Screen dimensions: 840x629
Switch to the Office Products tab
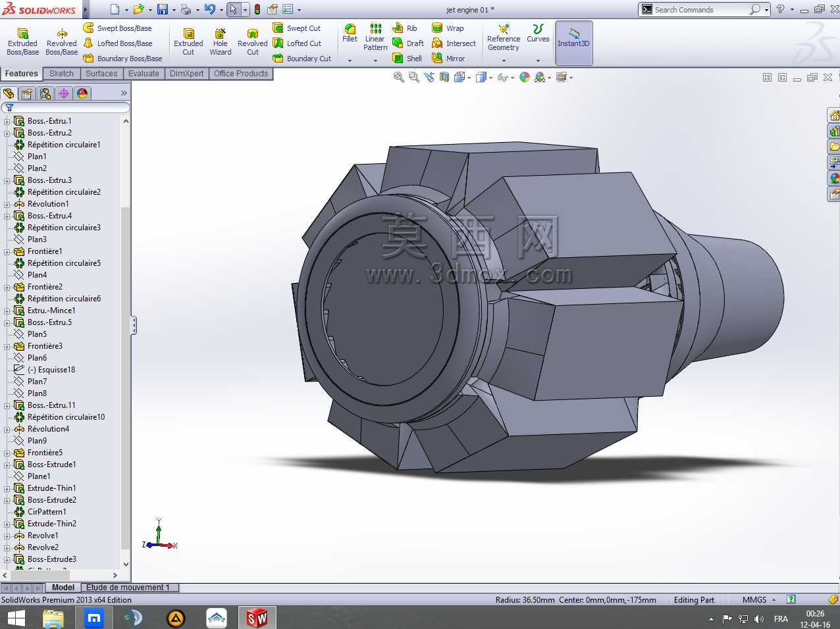pyautogui.click(x=241, y=74)
